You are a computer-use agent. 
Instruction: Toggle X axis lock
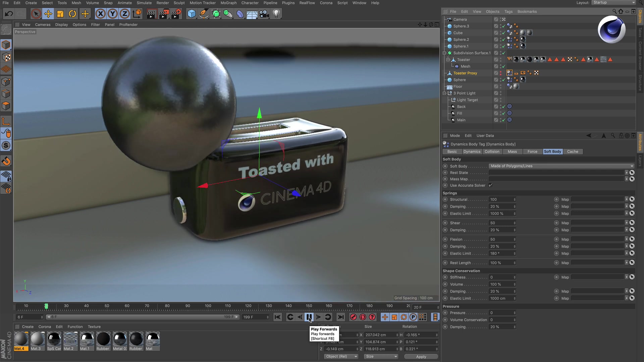(100, 14)
